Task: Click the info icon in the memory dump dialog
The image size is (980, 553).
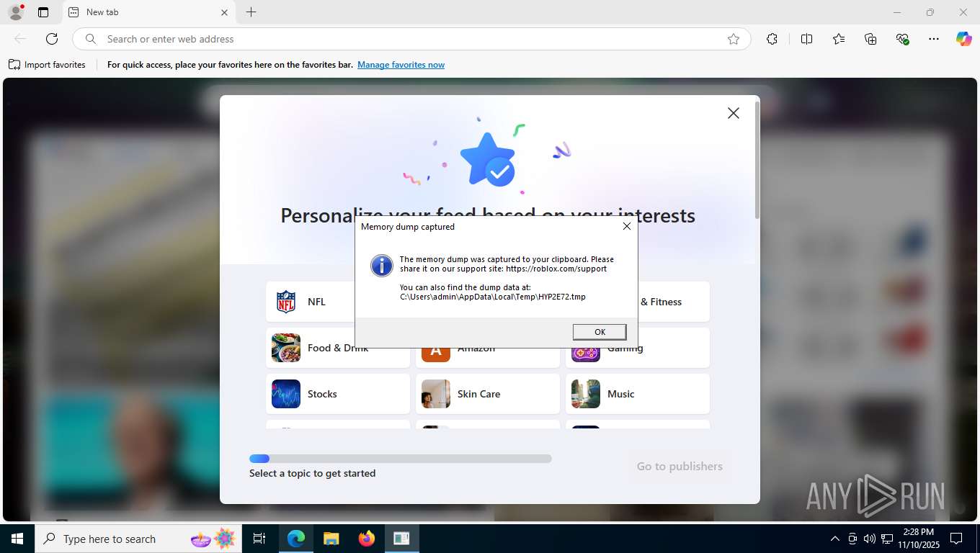Action: (x=381, y=265)
